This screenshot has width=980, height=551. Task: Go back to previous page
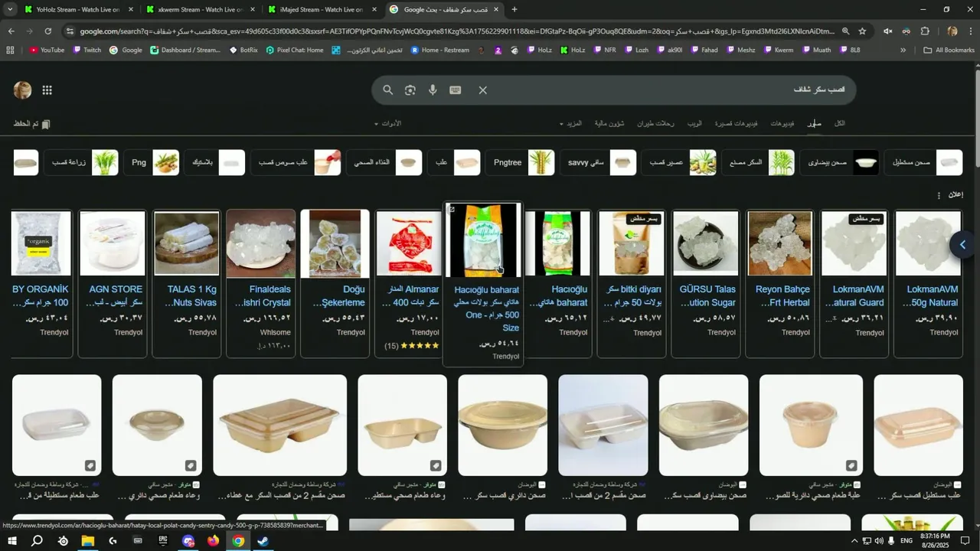pyautogui.click(x=11, y=31)
